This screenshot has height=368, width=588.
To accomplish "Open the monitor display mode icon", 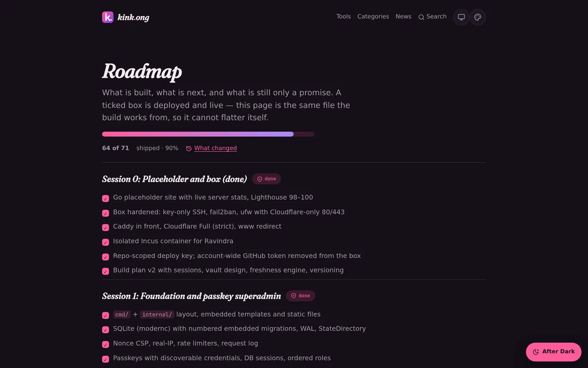I will tap(461, 17).
